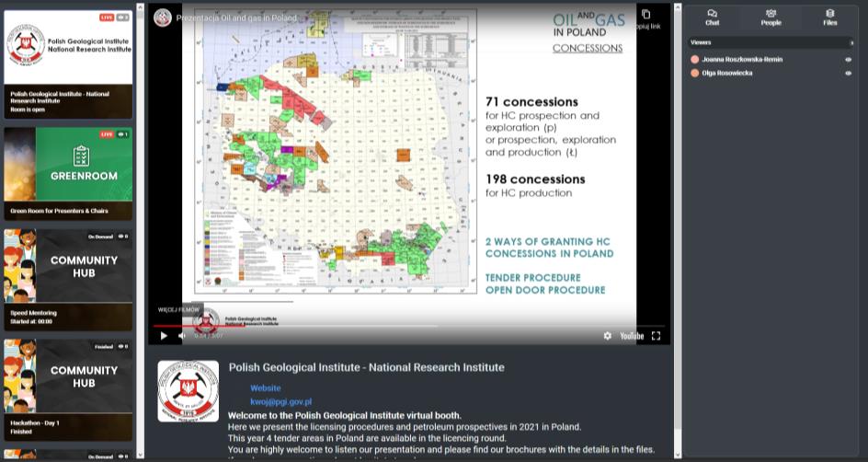The image size is (868, 462).
Task: Switch to the Chat tab
Action: pos(713,17)
